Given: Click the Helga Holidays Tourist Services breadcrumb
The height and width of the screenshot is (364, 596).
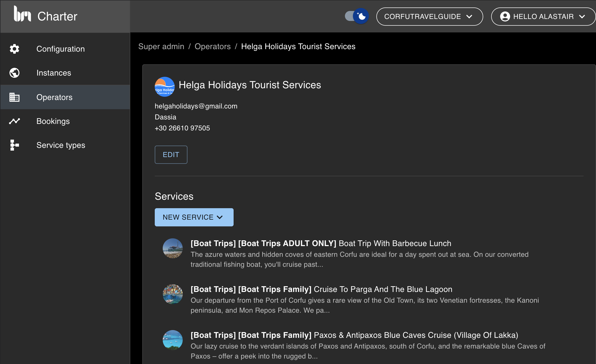Looking at the screenshot, I should pyautogui.click(x=298, y=46).
